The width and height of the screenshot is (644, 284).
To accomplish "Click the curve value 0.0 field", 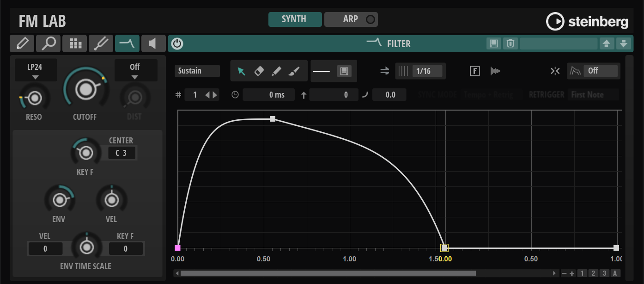I will 389,95.
